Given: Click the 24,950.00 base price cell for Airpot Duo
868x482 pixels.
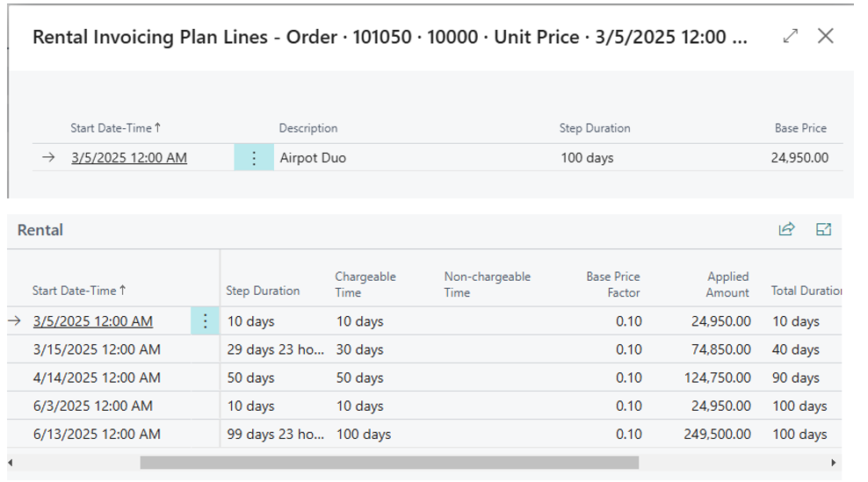Looking at the screenshot, I should 799,158.
